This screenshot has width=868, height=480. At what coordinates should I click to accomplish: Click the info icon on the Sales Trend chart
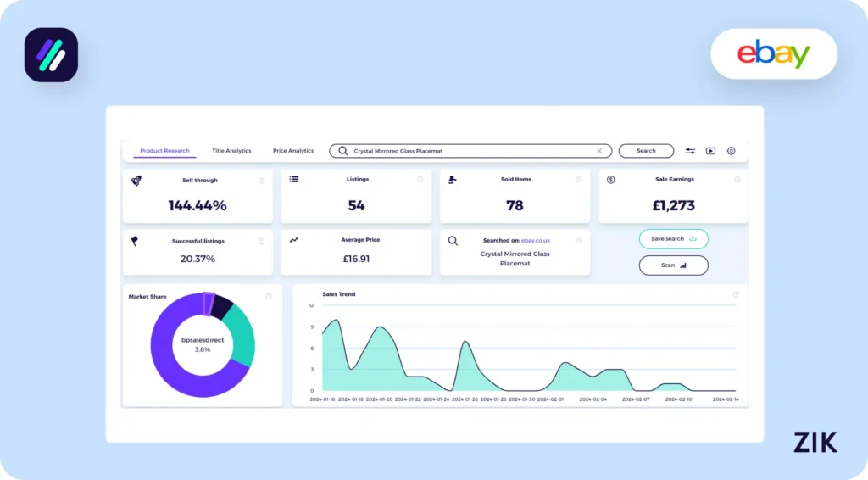point(736,294)
